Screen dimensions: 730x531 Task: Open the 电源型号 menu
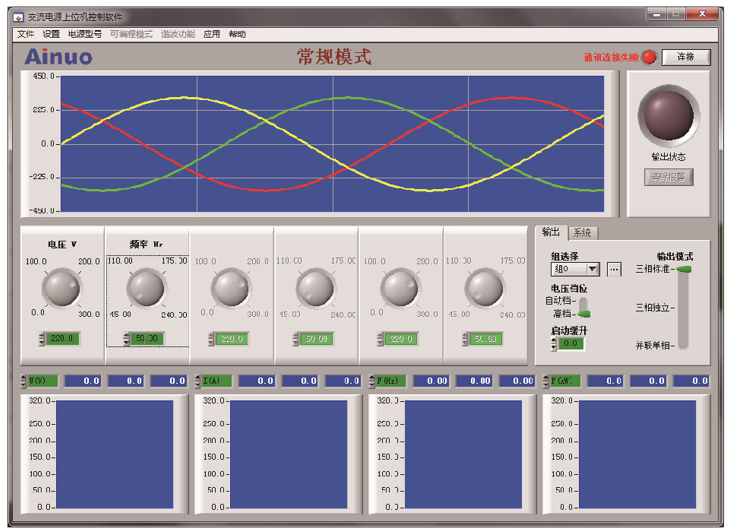84,34
